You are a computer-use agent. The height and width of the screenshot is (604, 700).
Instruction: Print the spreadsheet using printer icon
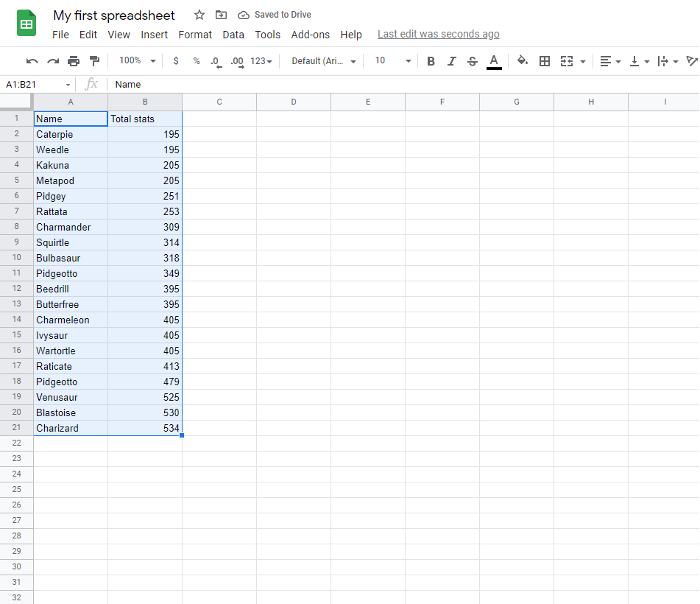pyautogui.click(x=74, y=61)
